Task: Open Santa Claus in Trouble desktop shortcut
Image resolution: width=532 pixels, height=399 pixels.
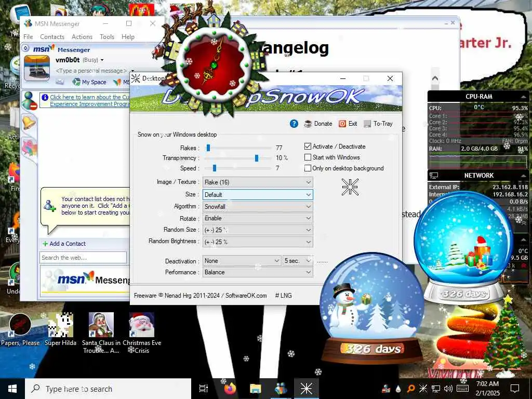Action: tap(101, 333)
